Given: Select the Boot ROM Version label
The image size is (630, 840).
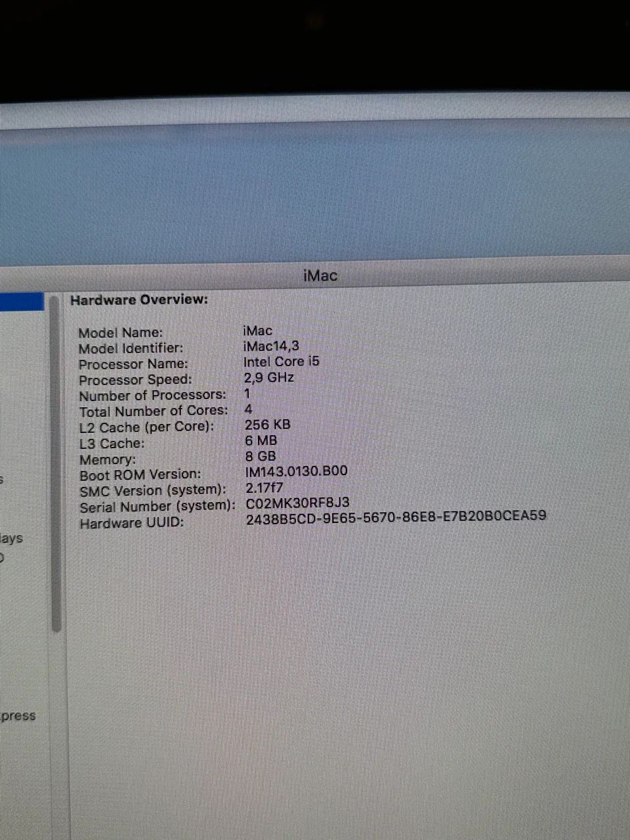Looking at the screenshot, I should 140,475.
